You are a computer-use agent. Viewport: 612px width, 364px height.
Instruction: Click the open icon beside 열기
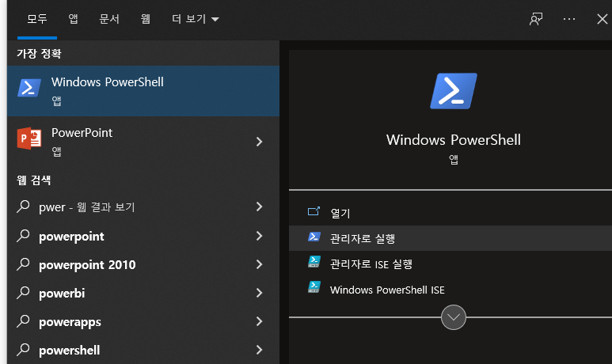coord(314,211)
